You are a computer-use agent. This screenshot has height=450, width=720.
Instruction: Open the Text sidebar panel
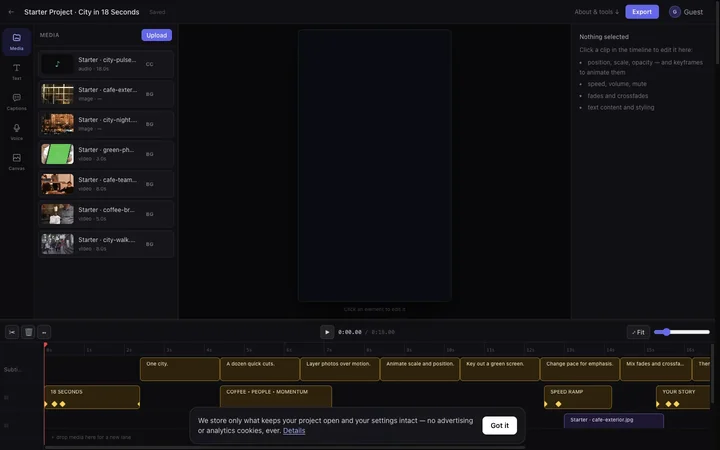pos(17,72)
